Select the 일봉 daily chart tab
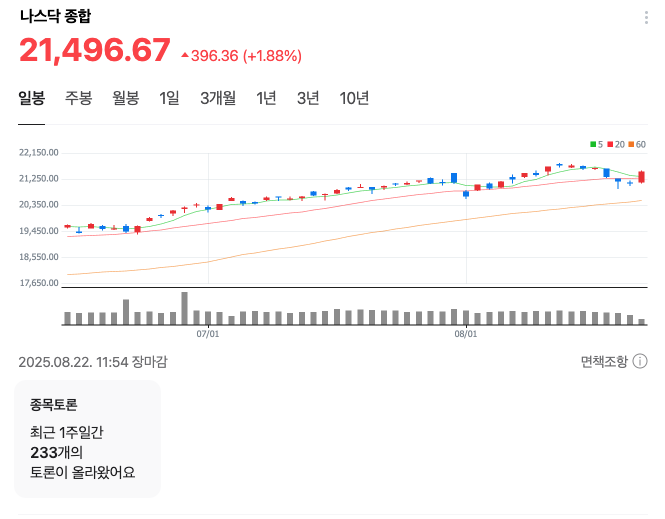Image resolution: width=665 pixels, height=519 pixels. [31, 98]
